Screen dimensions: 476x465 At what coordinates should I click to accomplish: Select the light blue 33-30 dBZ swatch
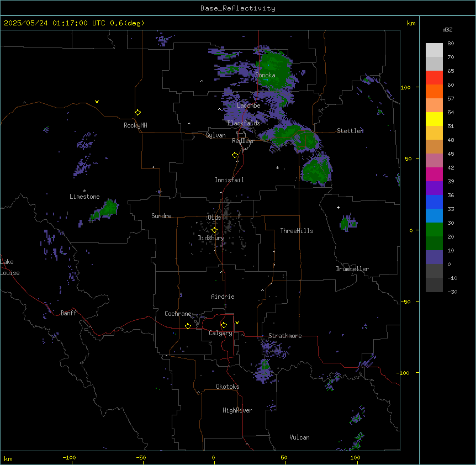pos(434,216)
